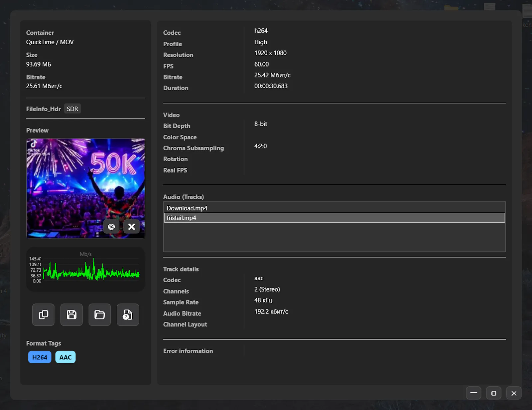Click the Format Tags heading

(x=44, y=343)
